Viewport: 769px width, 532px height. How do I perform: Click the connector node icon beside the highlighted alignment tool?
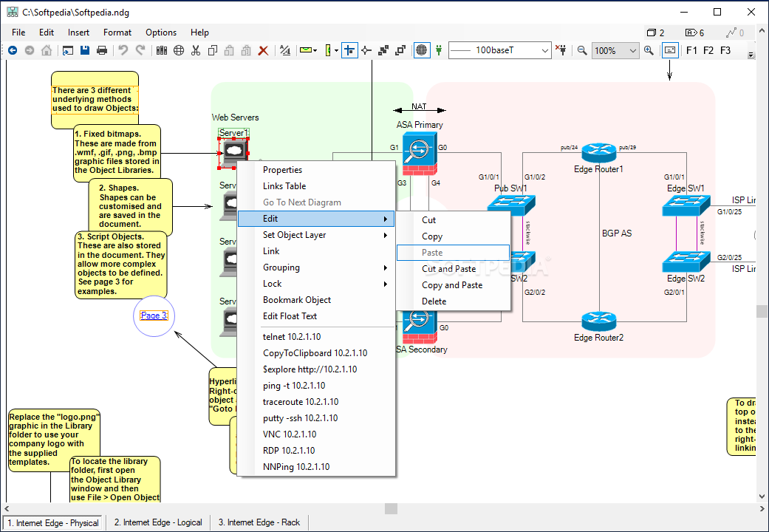(366, 50)
